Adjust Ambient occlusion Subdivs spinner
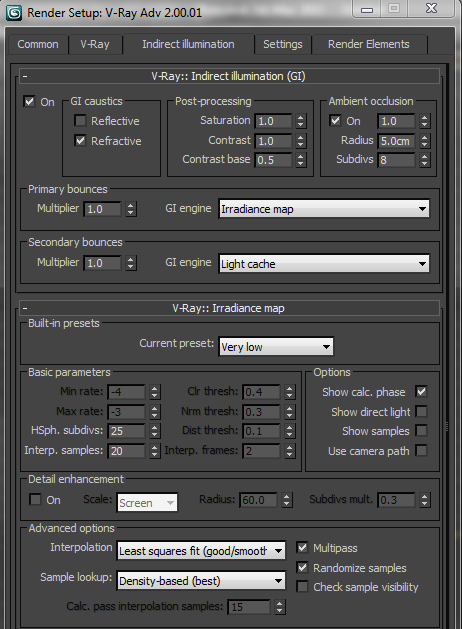 point(425,160)
